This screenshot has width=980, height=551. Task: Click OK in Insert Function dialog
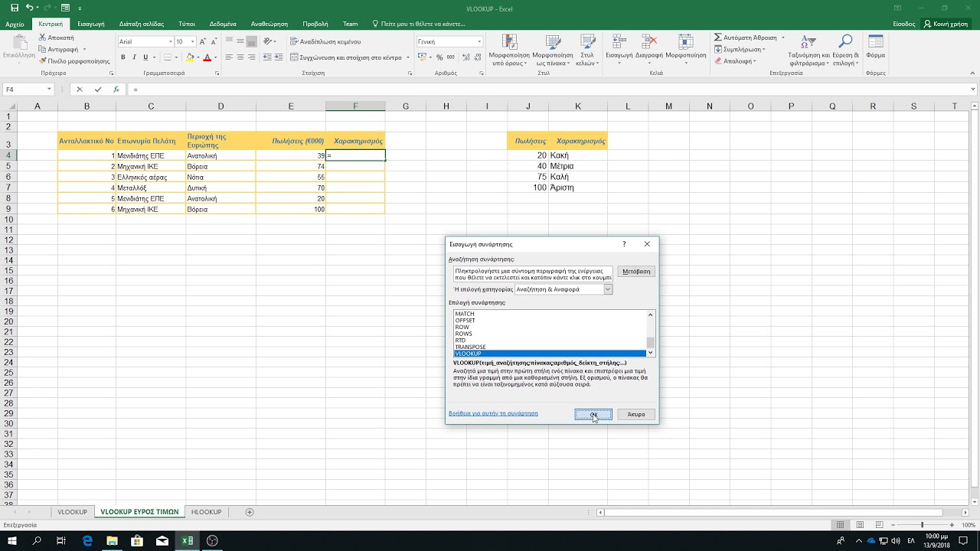coord(593,414)
